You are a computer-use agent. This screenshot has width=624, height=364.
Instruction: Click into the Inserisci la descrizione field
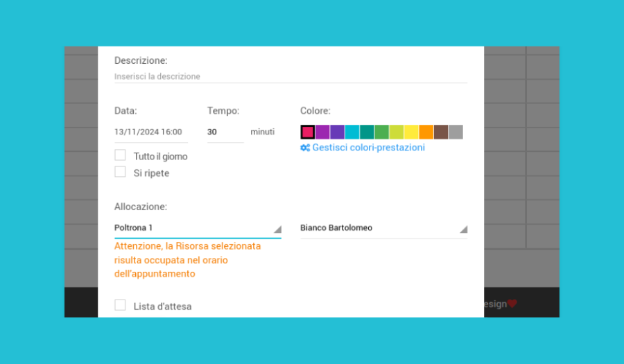291,76
